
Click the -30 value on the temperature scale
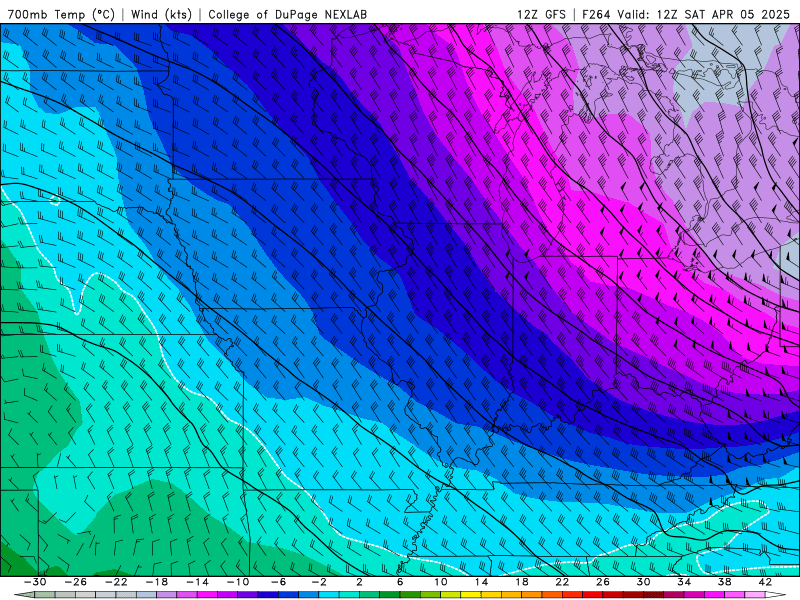(35, 582)
